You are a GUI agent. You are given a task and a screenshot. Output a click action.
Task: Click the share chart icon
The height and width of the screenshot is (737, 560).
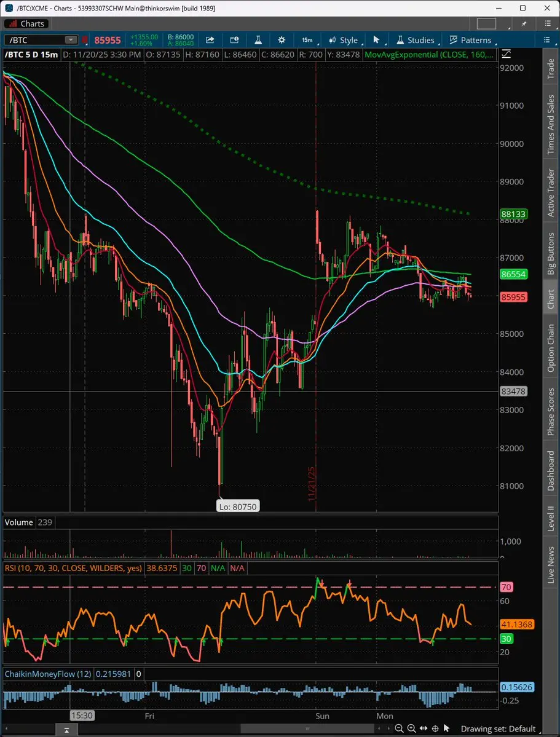coord(210,40)
